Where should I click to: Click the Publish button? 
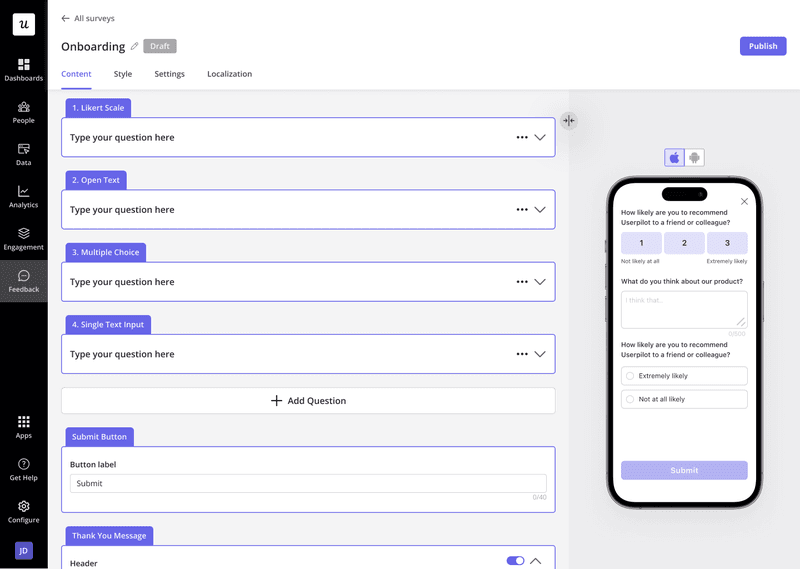point(762,46)
